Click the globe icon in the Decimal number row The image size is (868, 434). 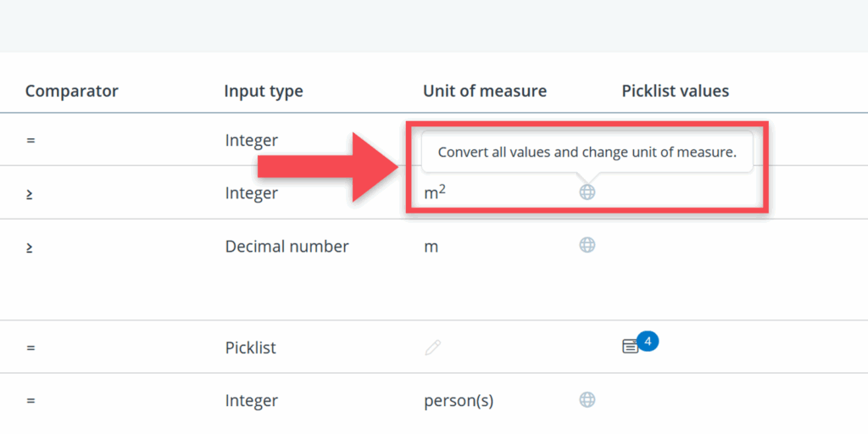587,245
